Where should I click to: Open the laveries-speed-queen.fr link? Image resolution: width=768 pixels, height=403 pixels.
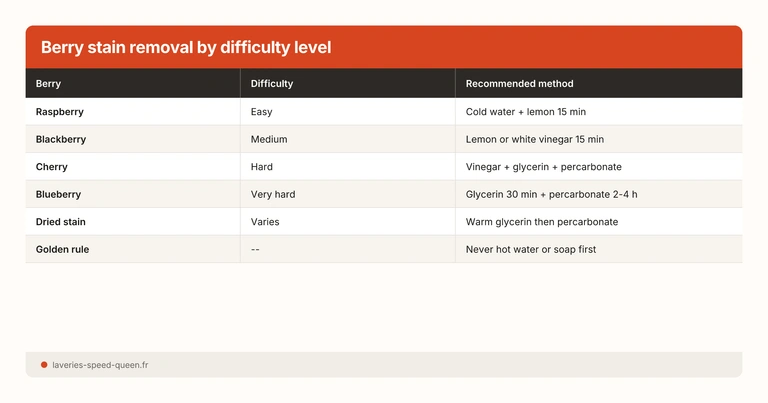click(x=99, y=365)
